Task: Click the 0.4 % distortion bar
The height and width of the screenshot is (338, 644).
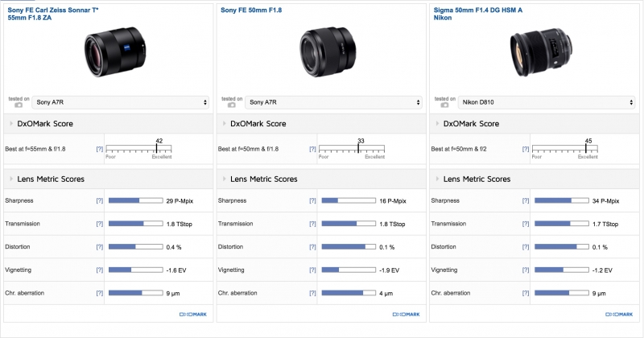Action: [x=135, y=247]
